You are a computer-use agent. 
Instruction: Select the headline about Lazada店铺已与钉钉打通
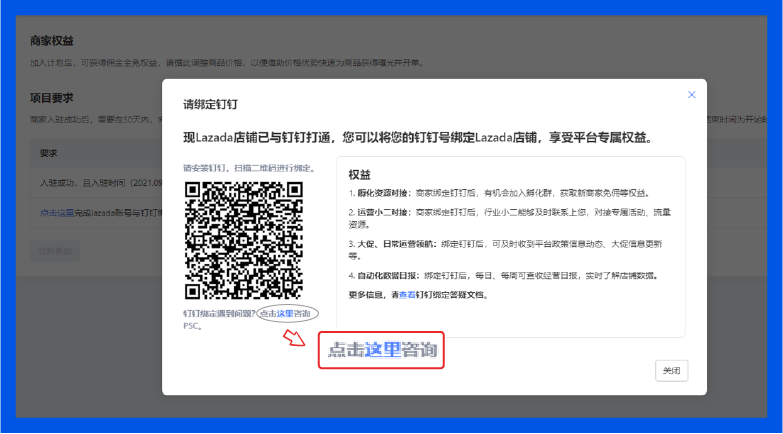418,137
